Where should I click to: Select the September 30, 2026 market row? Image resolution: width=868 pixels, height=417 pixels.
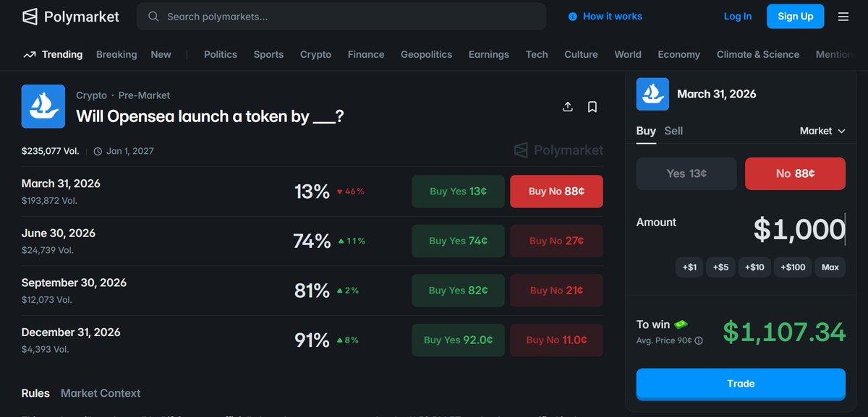[x=312, y=291]
